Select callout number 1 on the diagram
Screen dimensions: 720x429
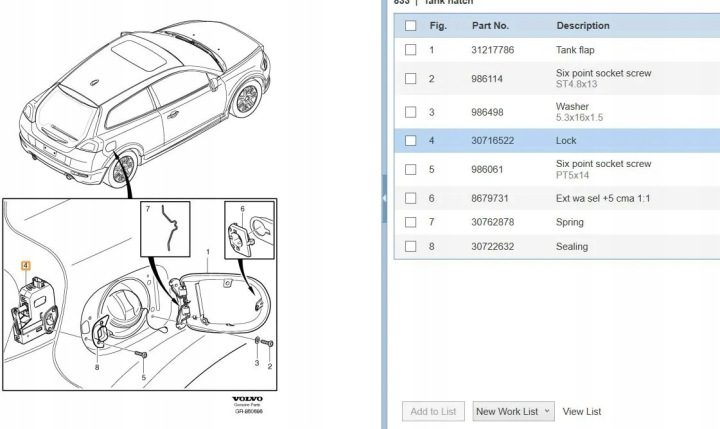(x=208, y=252)
